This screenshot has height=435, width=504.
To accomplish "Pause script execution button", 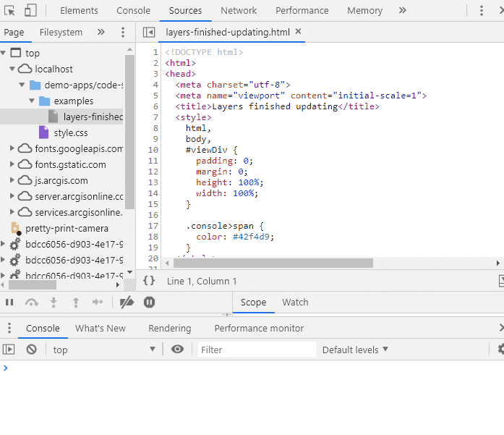I will pos(9,302).
